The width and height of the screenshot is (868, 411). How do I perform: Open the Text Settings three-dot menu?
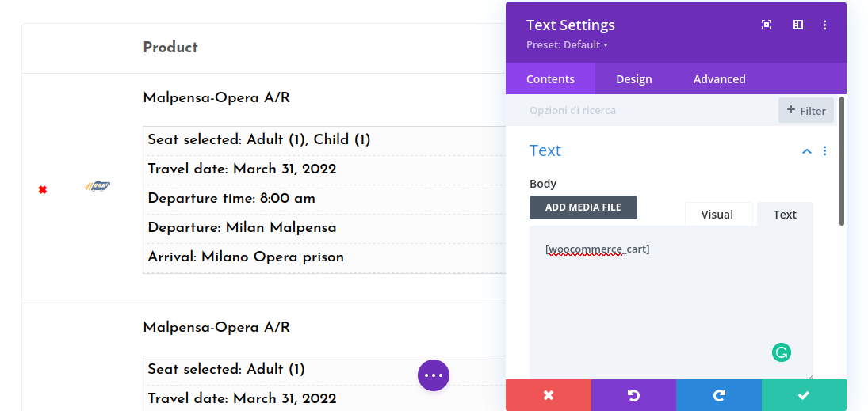click(825, 25)
